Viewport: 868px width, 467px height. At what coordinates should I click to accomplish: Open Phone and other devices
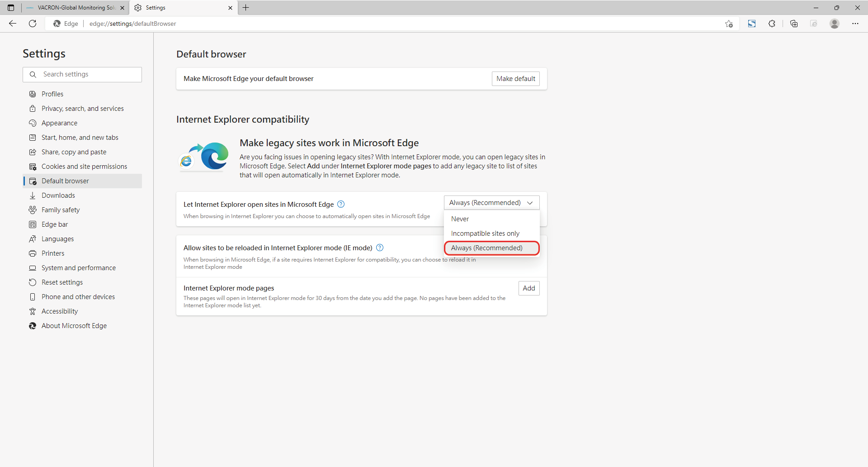click(x=82, y=297)
